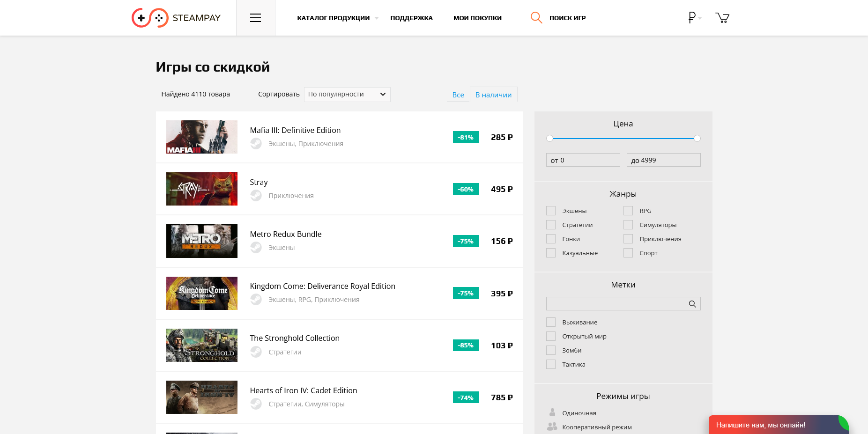Click the cooperative mode people icon

[552, 427]
